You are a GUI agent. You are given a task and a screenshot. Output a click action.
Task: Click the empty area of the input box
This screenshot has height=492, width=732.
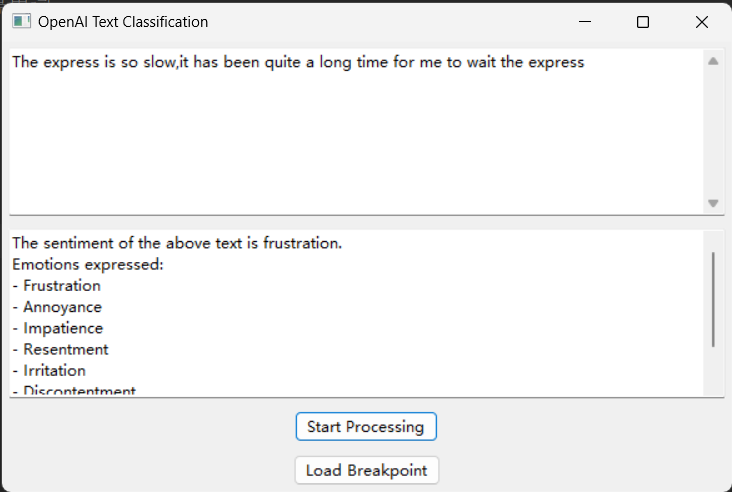[x=356, y=142]
